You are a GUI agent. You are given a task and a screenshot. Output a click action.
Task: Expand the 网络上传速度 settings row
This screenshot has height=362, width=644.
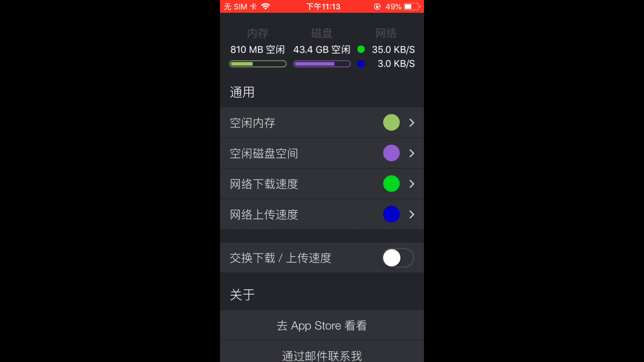322,214
